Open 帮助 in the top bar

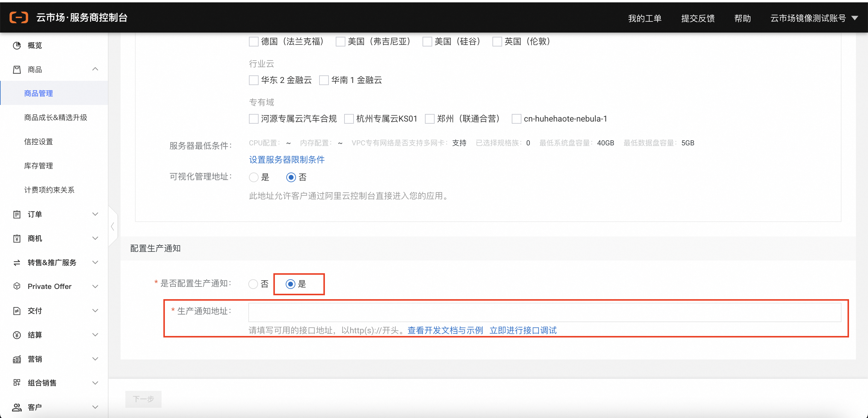point(743,18)
